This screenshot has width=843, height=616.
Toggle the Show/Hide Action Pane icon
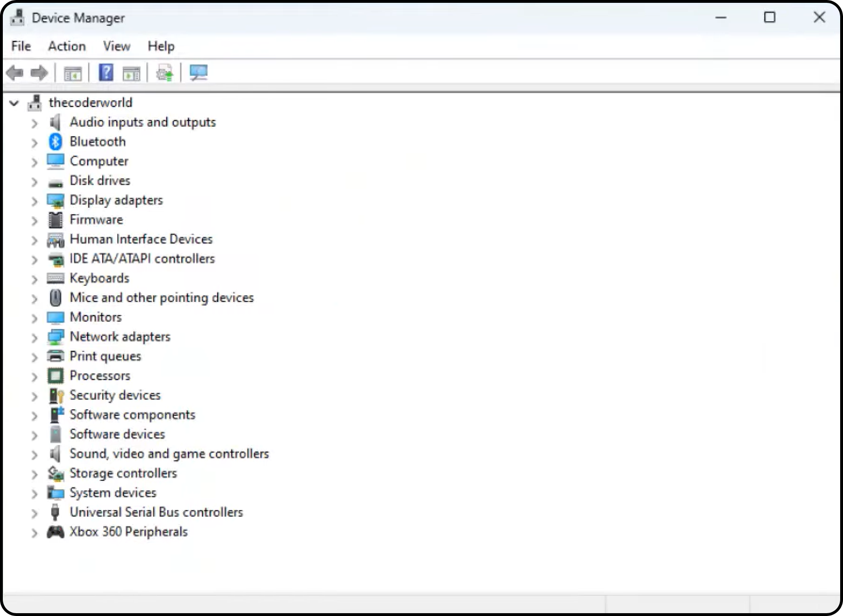[131, 73]
